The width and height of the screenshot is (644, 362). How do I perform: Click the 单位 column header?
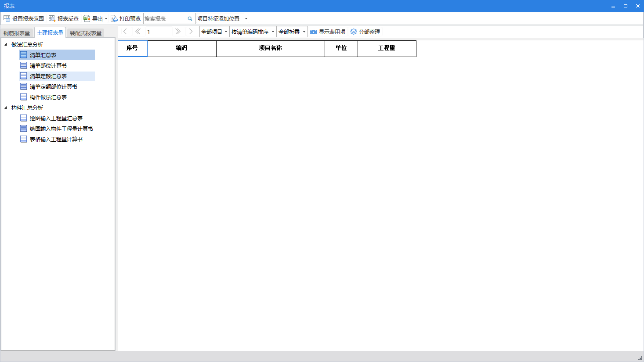point(341,48)
